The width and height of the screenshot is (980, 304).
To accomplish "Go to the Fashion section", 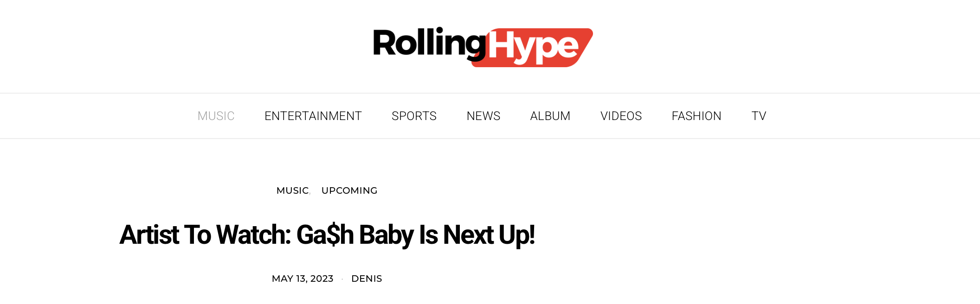I will coord(696,116).
